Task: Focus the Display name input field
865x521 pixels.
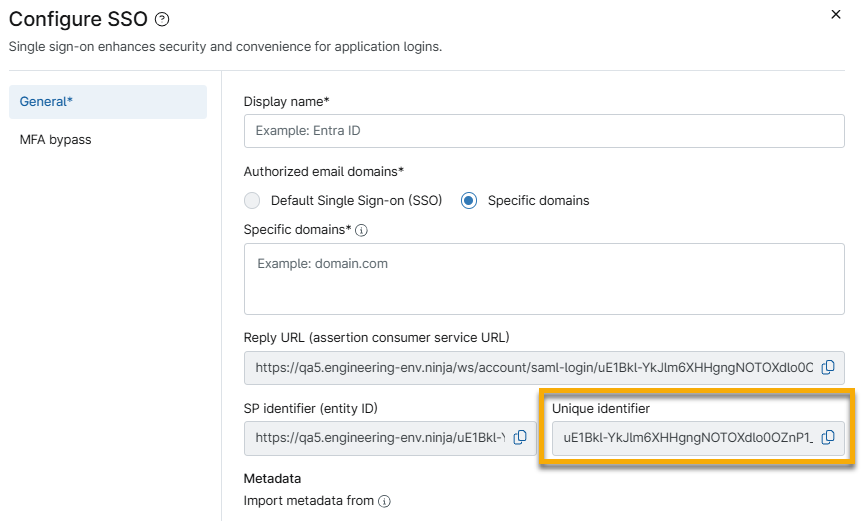Action: coord(544,131)
